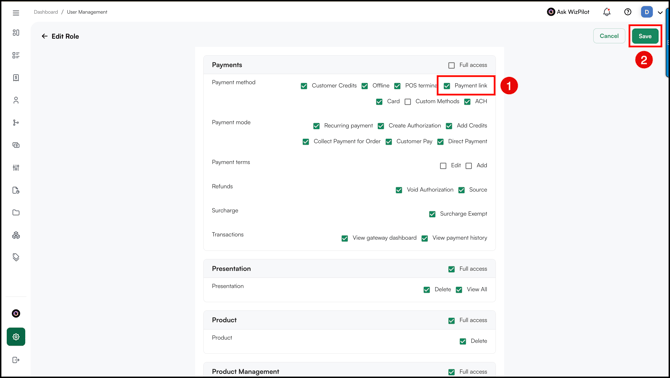Click the Ask WizPilot button
The width and height of the screenshot is (670, 378).
[x=568, y=12]
